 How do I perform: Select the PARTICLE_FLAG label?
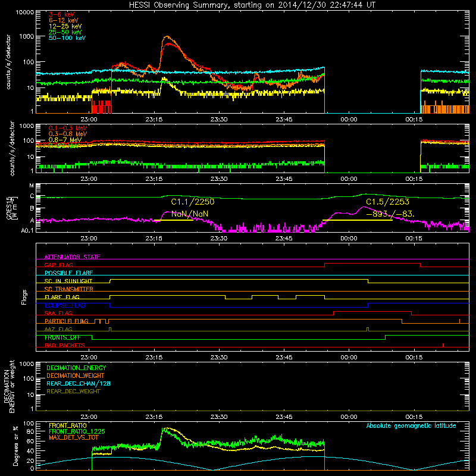67,321
